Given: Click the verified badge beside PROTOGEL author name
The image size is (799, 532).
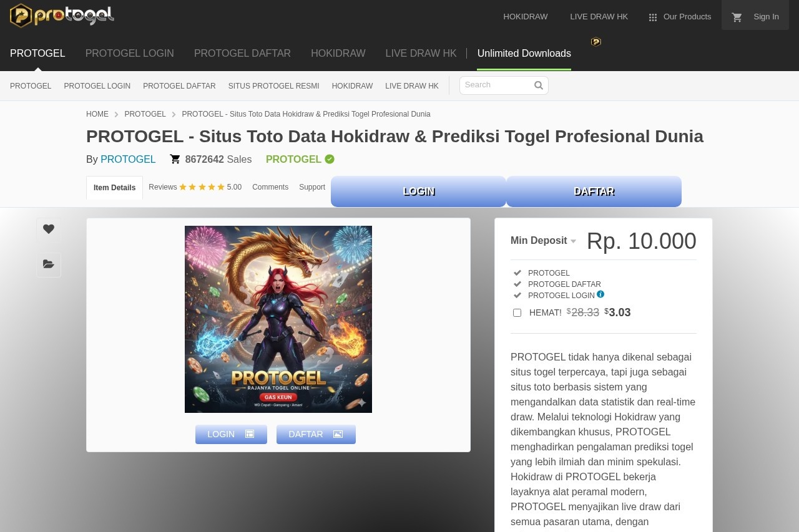Looking at the screenshot, I should click(x=329, y=159).
